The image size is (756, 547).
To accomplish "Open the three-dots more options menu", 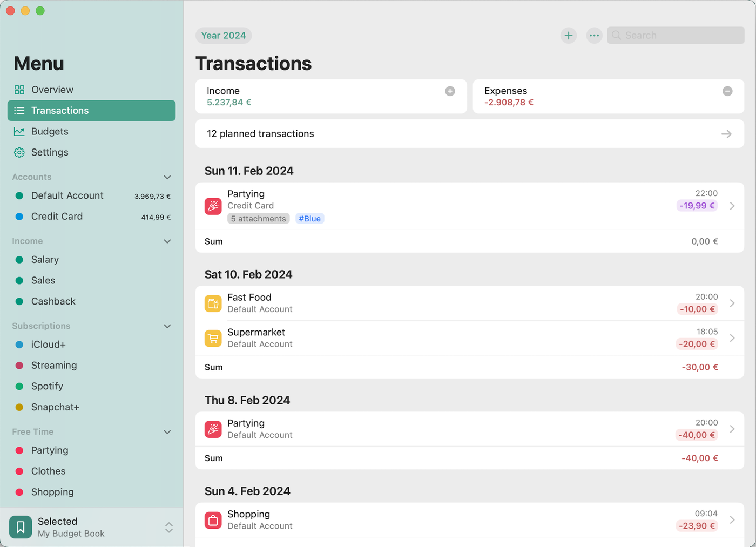I will click(594, 36).
